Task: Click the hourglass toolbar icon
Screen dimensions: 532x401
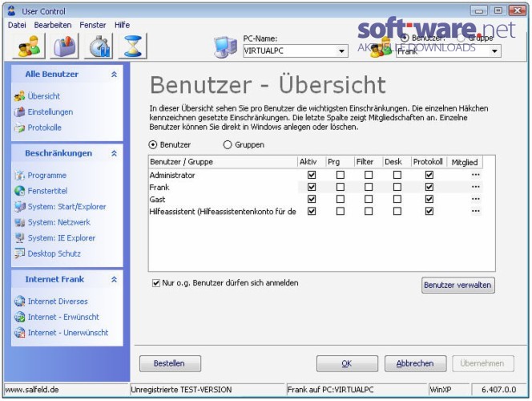Action: 132,47
